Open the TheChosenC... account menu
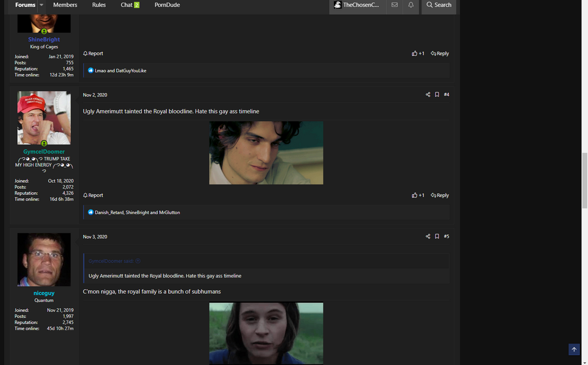 [x=358, y=5]
